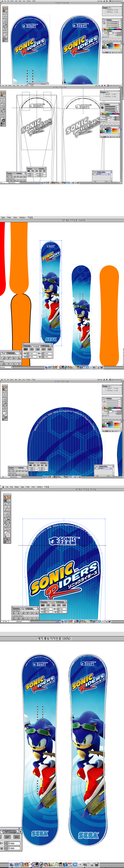Pick the Pen tool in the 70.72% window toolbox

5,504
